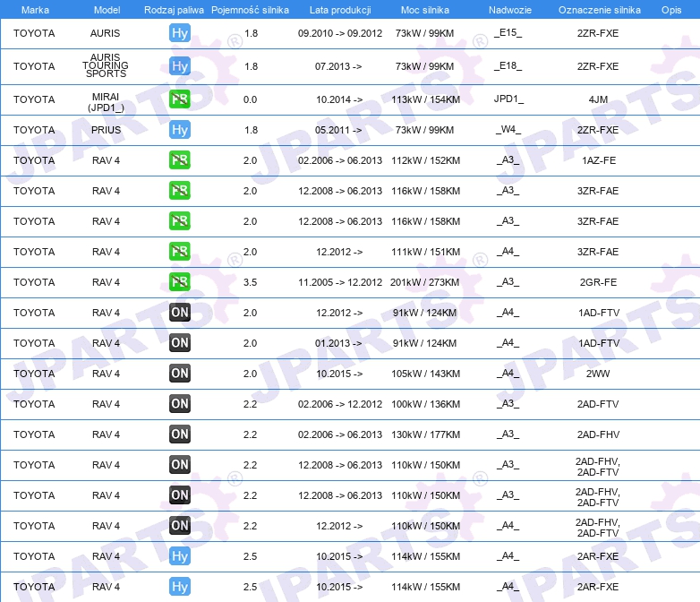Select the 2WW engine code cell
Image resolution: width=700 pixels, height=602 pixels.
[x=598, y=374]
